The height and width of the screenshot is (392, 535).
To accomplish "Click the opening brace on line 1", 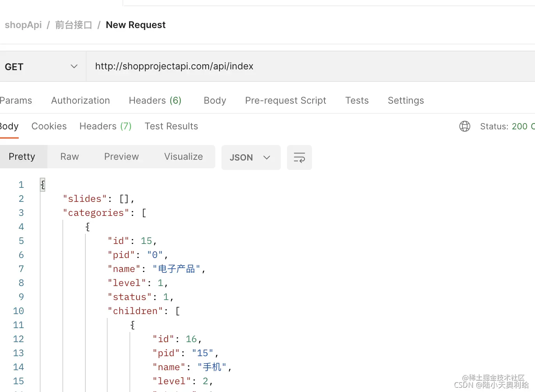I will (43, 185).
